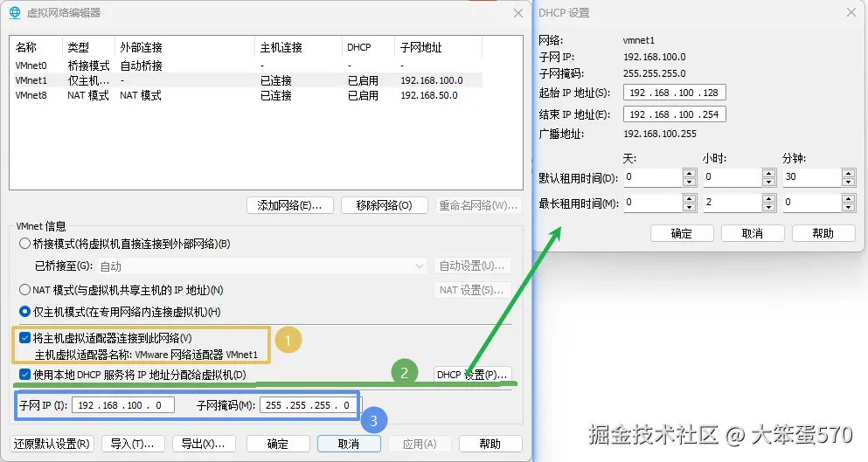Select the 仅主机模式 radio button
868x462 pixels.
pos(24,312)
